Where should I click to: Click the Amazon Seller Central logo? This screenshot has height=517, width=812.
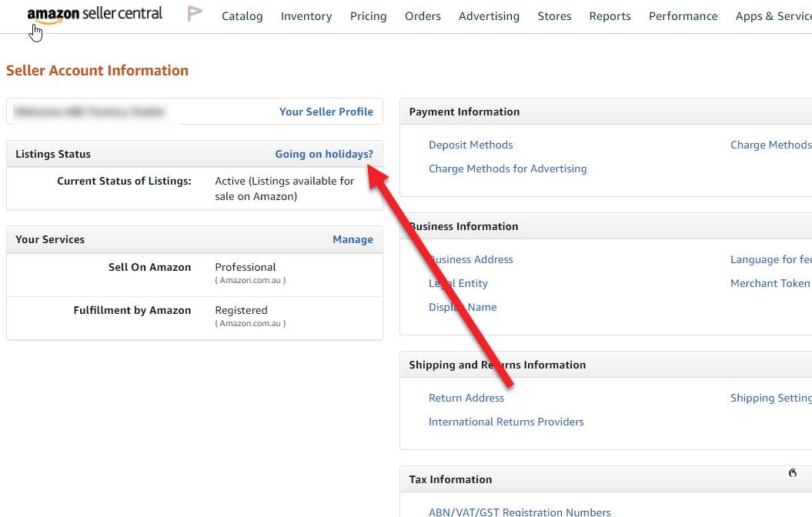coord(95,15)
